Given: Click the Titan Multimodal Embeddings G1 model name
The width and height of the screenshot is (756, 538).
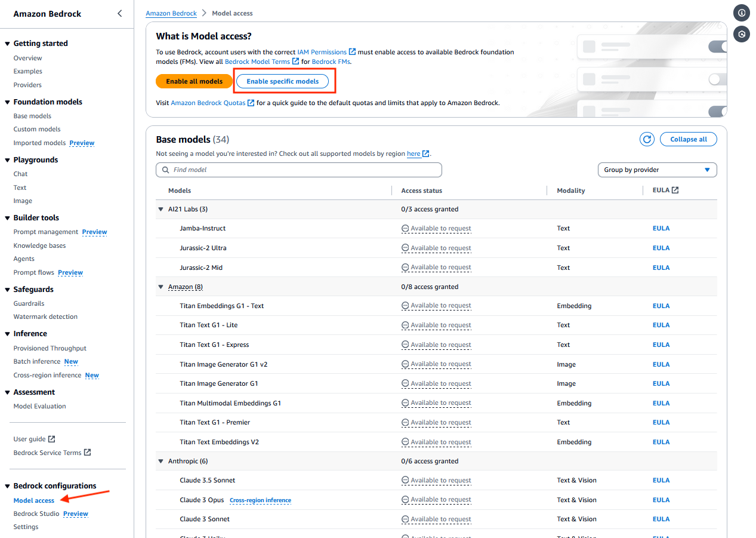Looking at the screenshot, I should [x=230, y=403].
